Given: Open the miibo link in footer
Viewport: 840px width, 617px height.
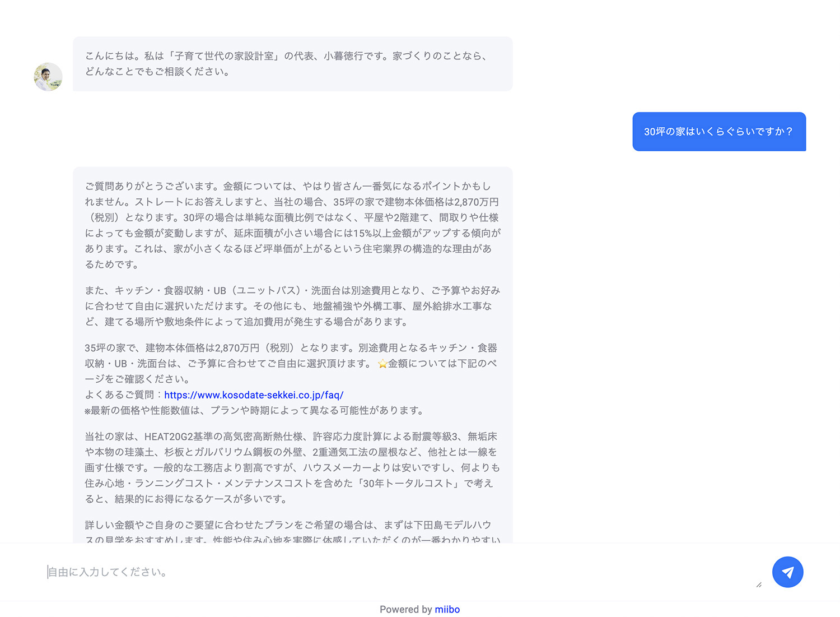Looking at the screenshot, I should point(447,609).
